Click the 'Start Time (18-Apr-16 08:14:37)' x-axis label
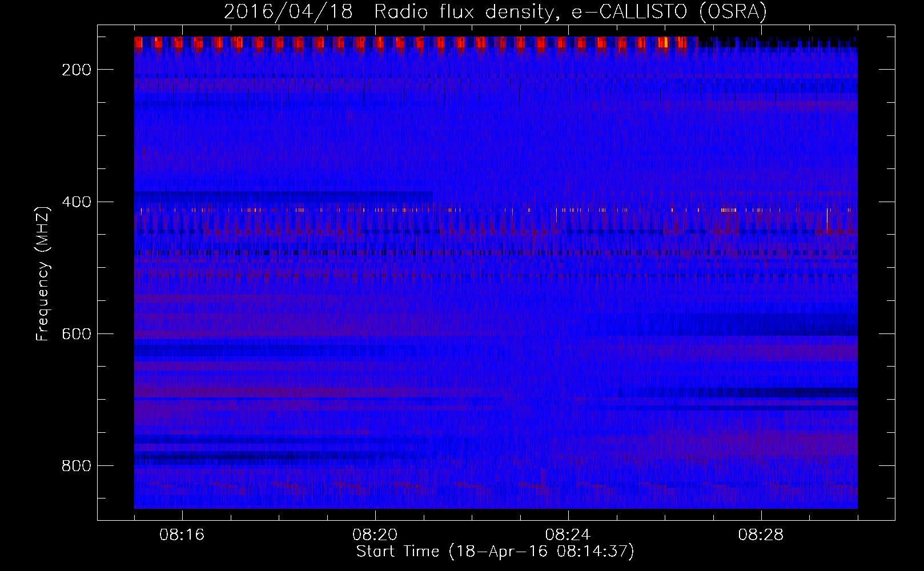This screenshot has height=571, width=924. coord(495,551)
